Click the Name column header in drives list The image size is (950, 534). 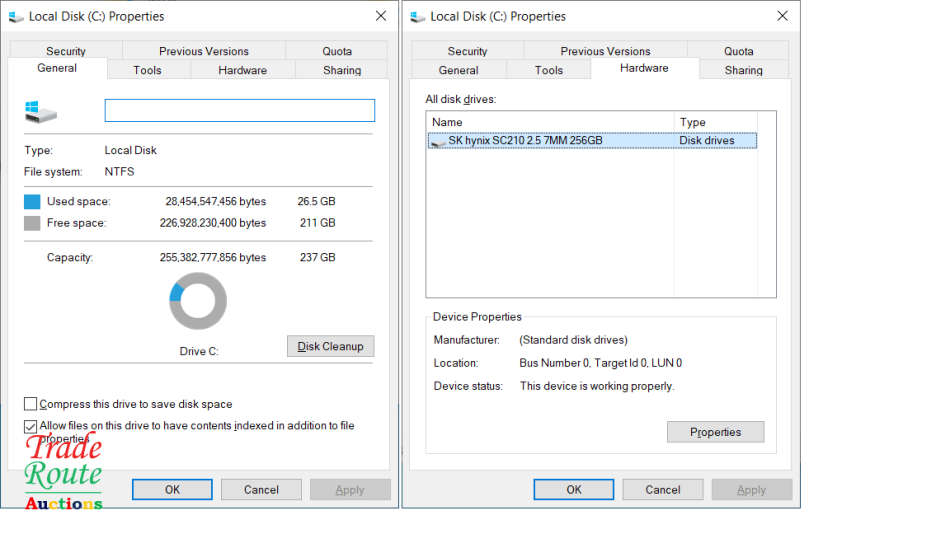549,122
